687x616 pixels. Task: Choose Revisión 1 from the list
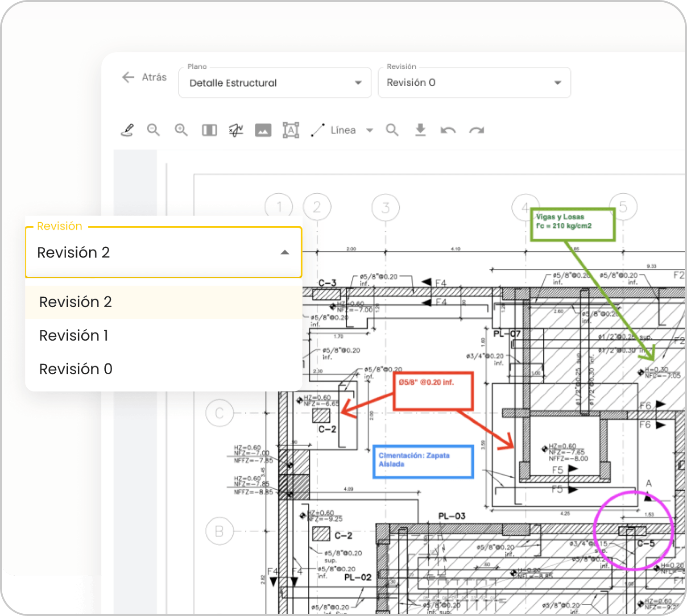point(164,336)
